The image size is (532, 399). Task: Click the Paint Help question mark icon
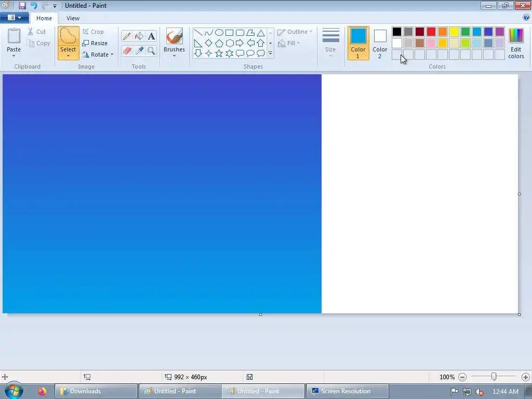526,18
